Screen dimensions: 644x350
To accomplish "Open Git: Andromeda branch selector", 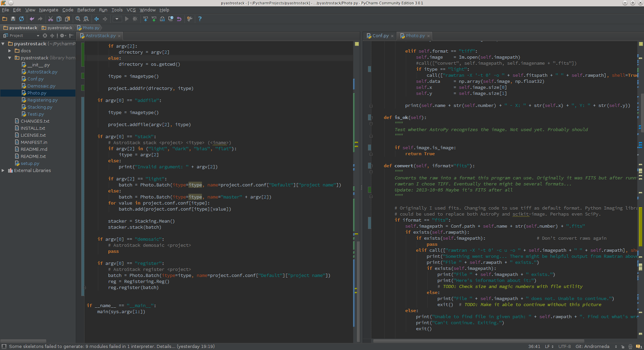I will 597,346.
